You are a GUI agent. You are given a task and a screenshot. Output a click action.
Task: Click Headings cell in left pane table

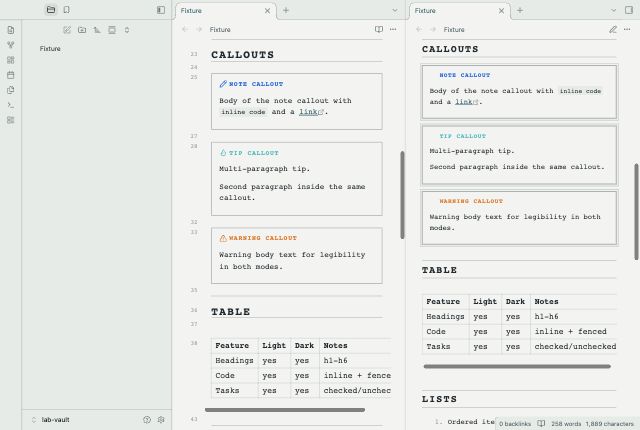tap(234, 361)
